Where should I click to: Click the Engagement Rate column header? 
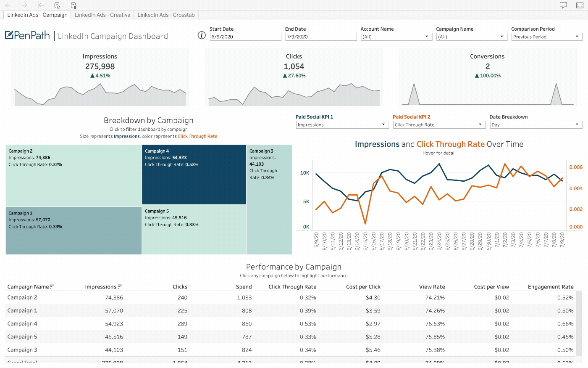coord(551,287)
